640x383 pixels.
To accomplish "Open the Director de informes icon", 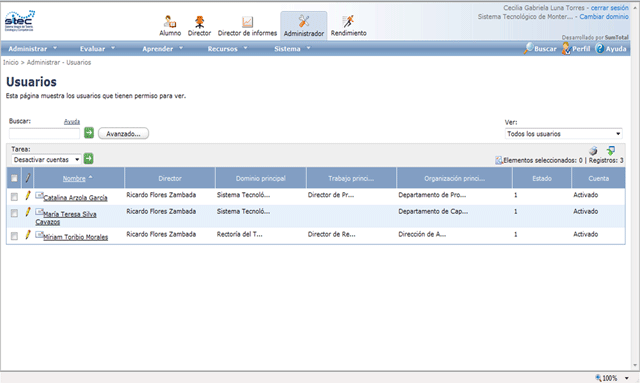I will tap(247, 22).
